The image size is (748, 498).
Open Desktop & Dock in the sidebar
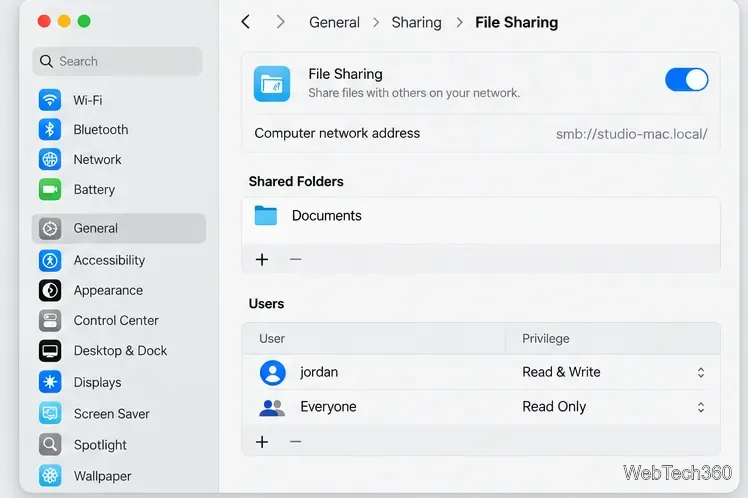[x=119, y=351]
